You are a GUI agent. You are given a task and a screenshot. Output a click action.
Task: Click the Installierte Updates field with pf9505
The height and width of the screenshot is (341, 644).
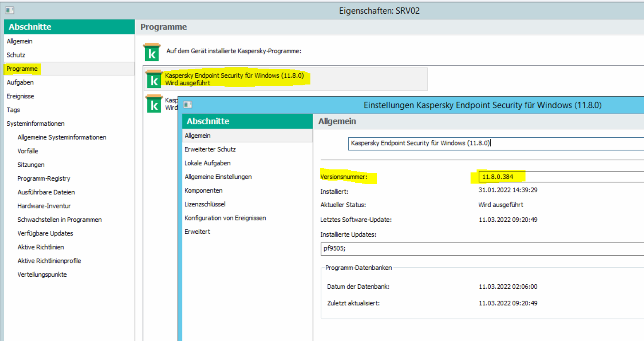481,248
